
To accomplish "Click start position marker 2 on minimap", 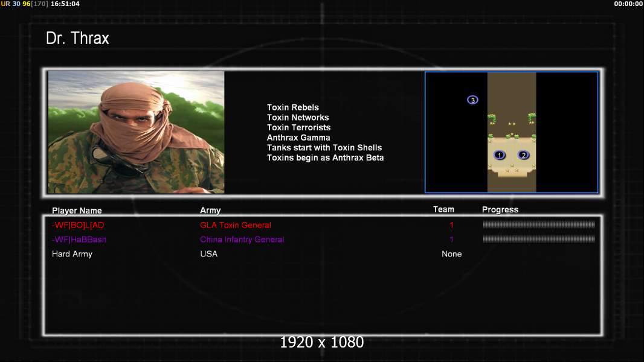I will [x=523, y=155].
